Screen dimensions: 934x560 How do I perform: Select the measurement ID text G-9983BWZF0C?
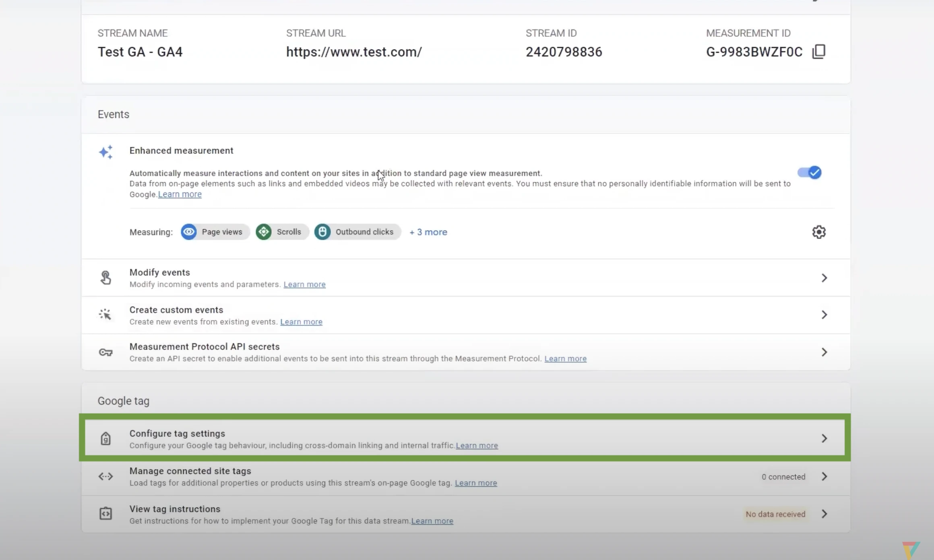point(754,52)
